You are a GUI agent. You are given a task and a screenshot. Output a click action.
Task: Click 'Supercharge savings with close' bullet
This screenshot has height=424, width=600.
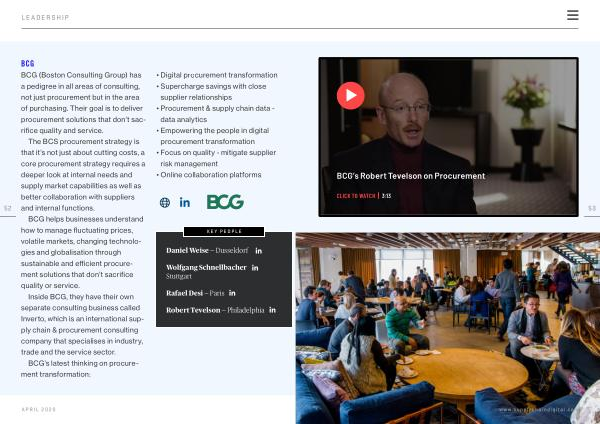click(x=212, y=86)
